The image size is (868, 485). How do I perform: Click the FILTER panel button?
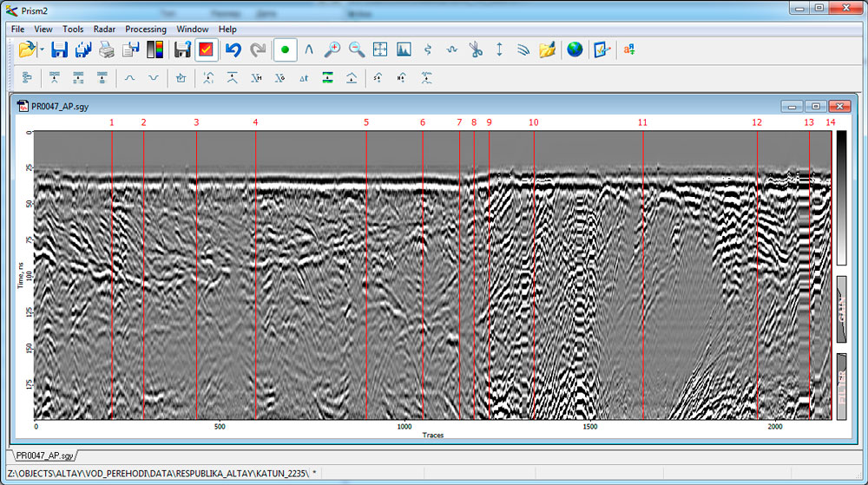[x=841, y=386]
